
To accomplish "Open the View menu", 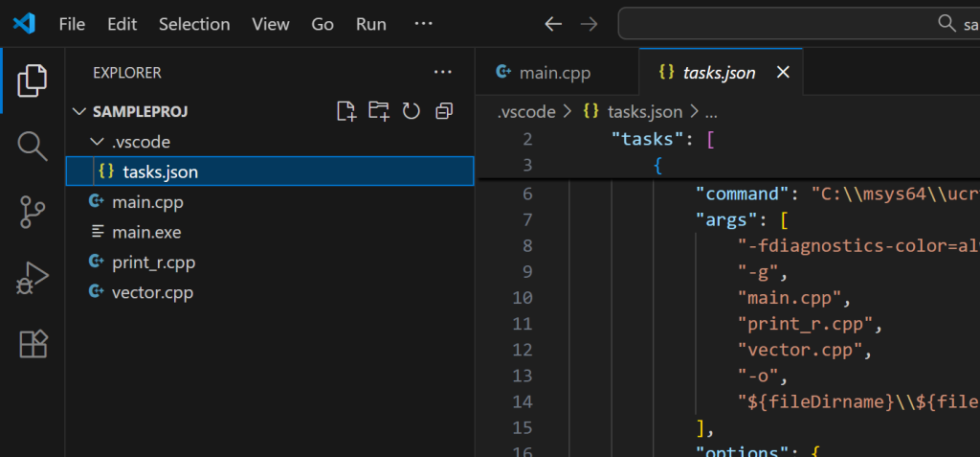I will (x=271, y=24).
